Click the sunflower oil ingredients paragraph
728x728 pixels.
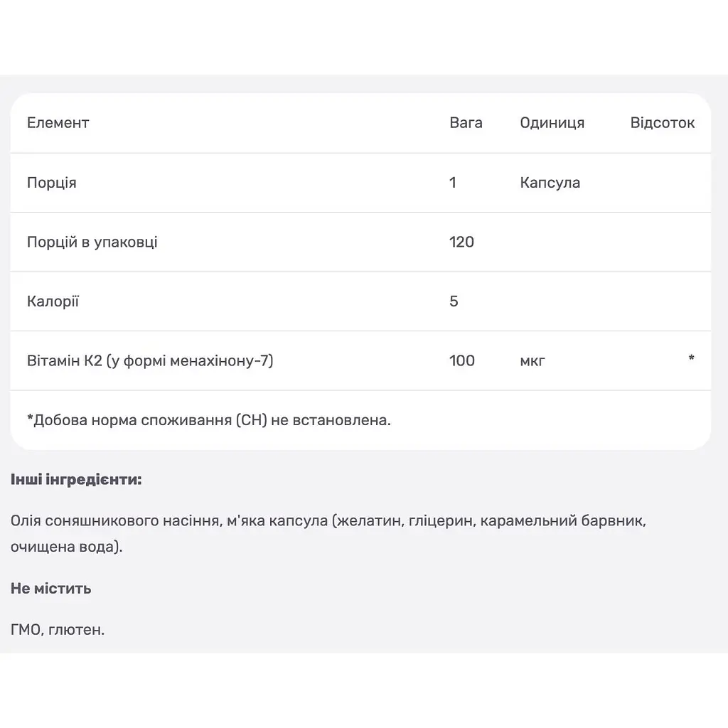pyautogui.click(x=328, y=533)
